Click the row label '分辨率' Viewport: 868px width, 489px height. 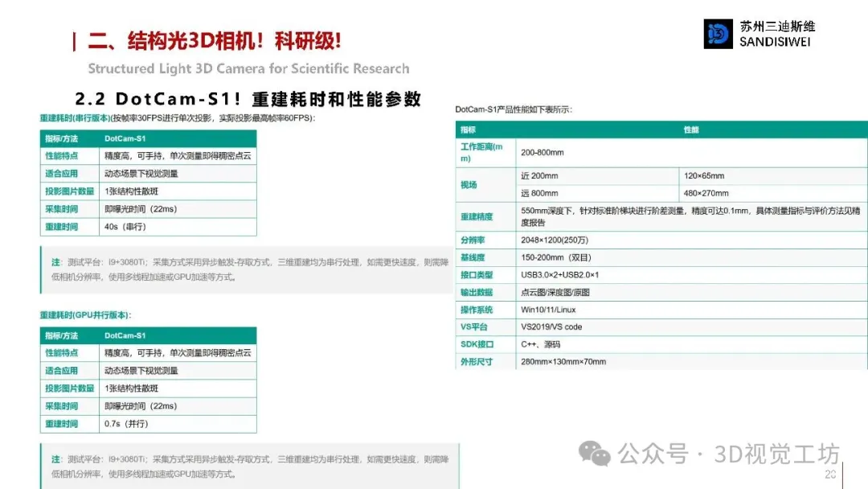pos(473,240)
